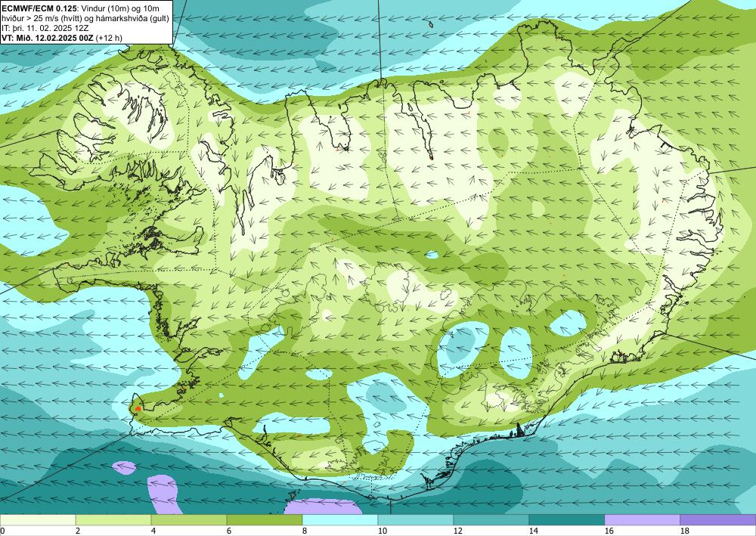Screen dimensions: 756x536
Task: Click the legend scale label '18'
Action: click(x=685, y=531)
